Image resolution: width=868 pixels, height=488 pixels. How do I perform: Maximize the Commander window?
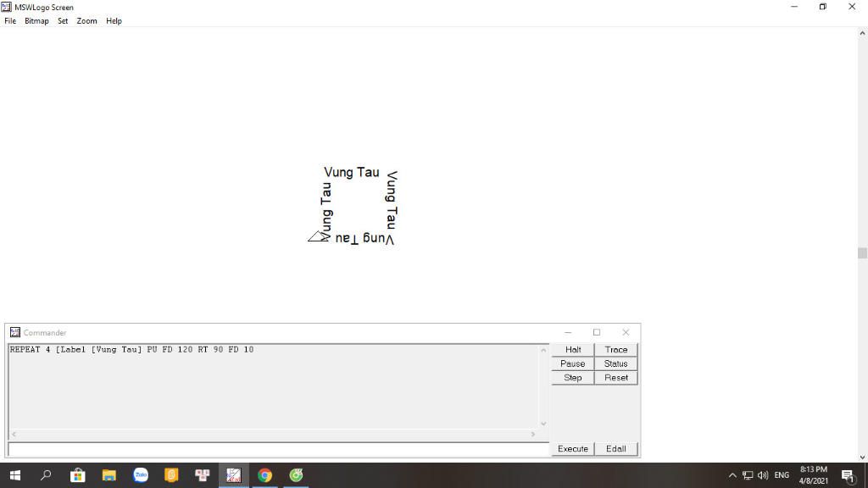point(597,332)
